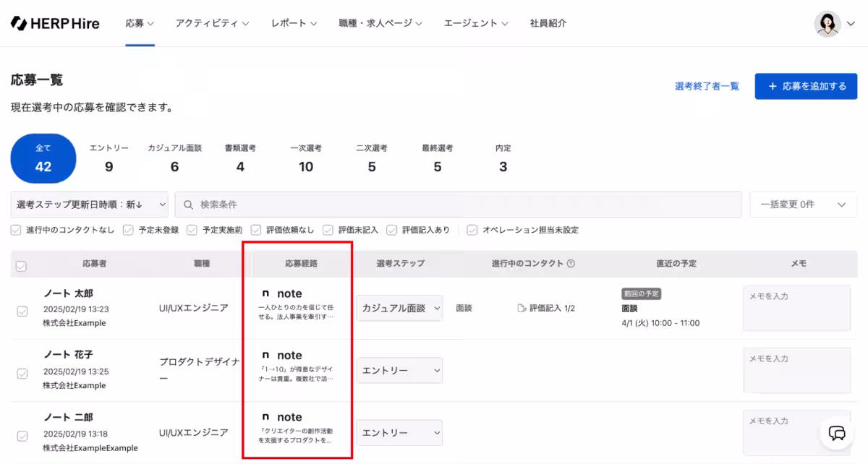
Task: Click the note icon in ノート 花子's row
Action: tap(268, 355)
